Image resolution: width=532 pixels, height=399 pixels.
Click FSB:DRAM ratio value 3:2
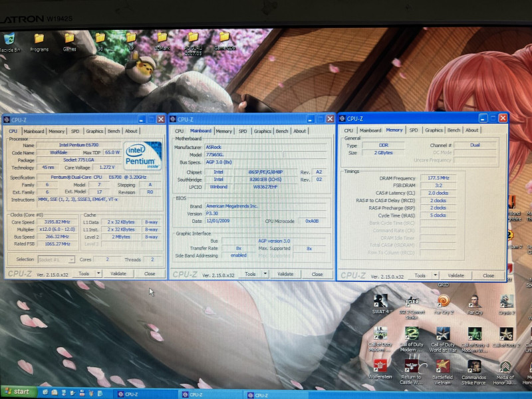coord(438,186)
